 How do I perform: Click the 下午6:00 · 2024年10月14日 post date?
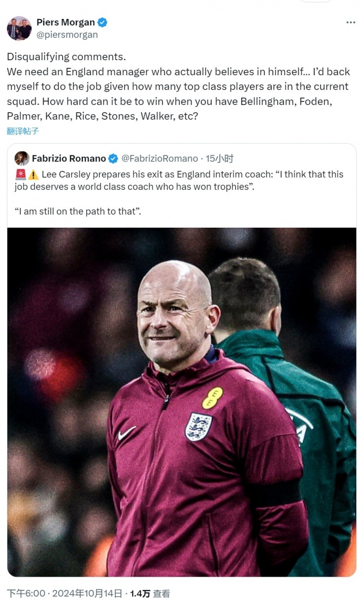pos(65,593)
